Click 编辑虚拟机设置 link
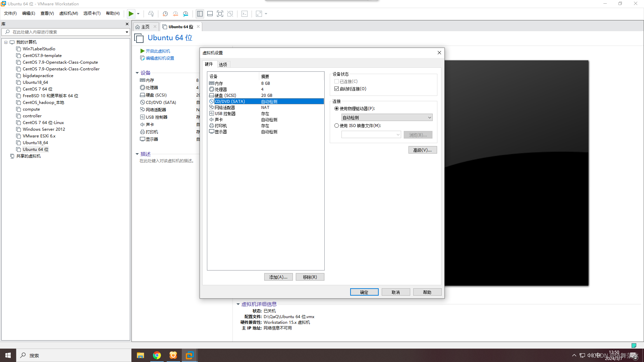The image size is (644, 362). click(x=160, y=58)
